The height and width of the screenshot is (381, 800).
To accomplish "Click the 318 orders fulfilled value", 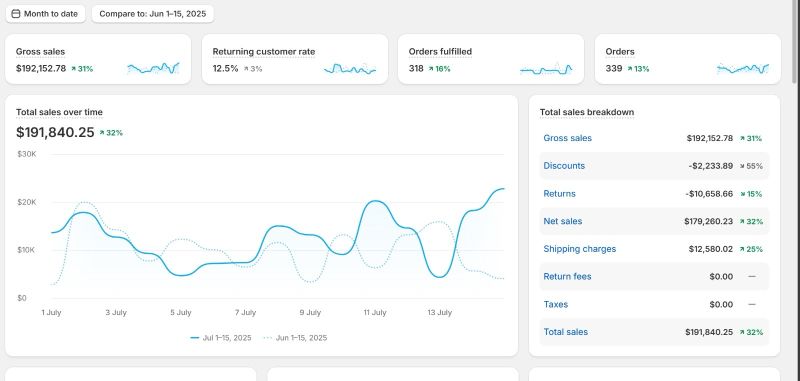I will click(x=416, y=68).
